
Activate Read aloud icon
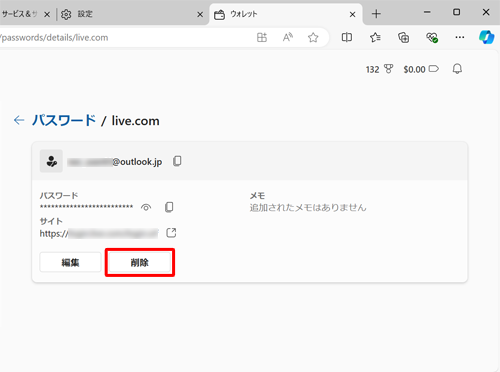pos(288,37)
